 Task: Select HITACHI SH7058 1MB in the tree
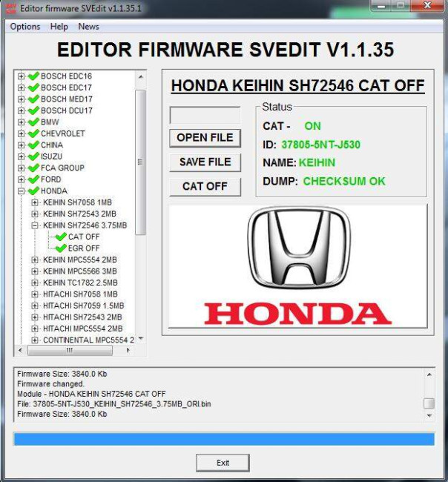click(80, 294)
